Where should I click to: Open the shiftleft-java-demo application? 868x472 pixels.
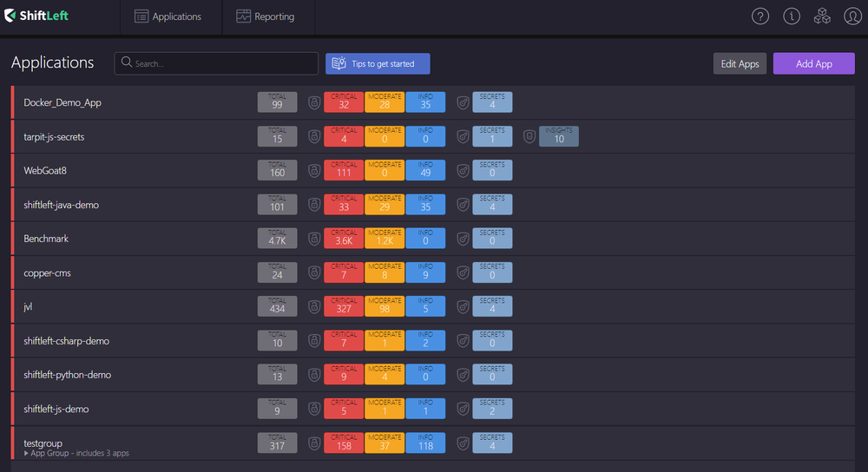tap(61, 205)
